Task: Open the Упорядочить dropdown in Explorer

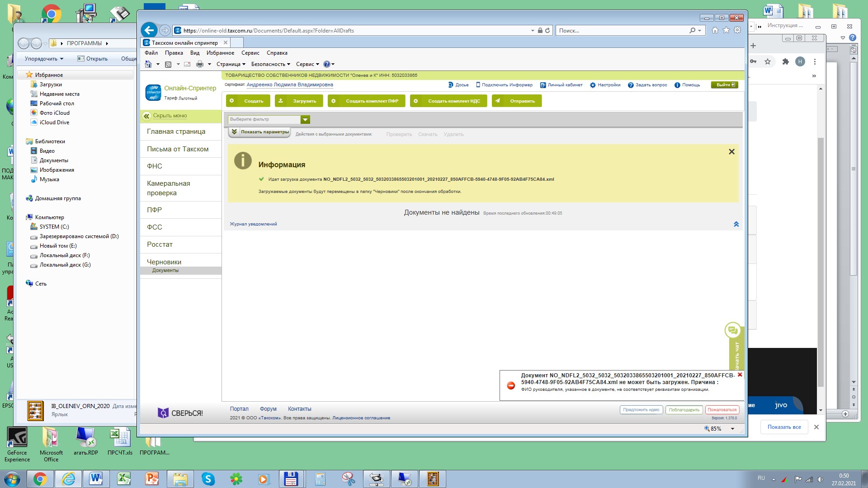Action: (x=44, y=59)
